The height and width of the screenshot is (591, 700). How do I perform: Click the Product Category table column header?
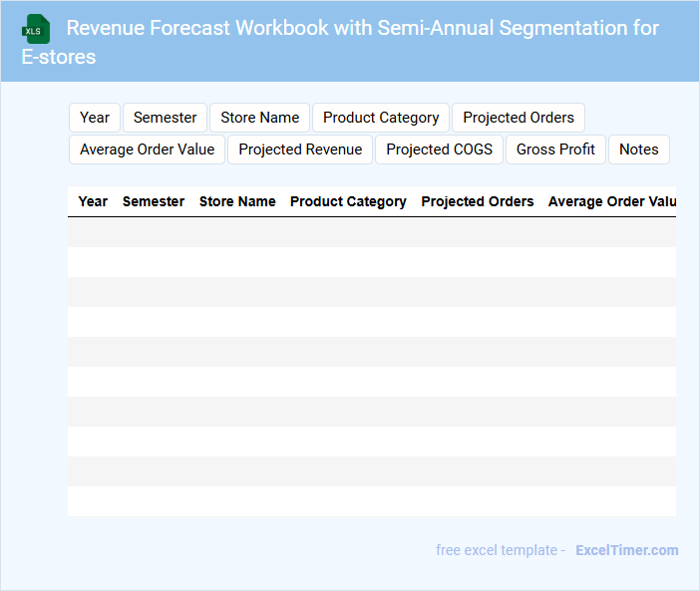click(348, 201)
